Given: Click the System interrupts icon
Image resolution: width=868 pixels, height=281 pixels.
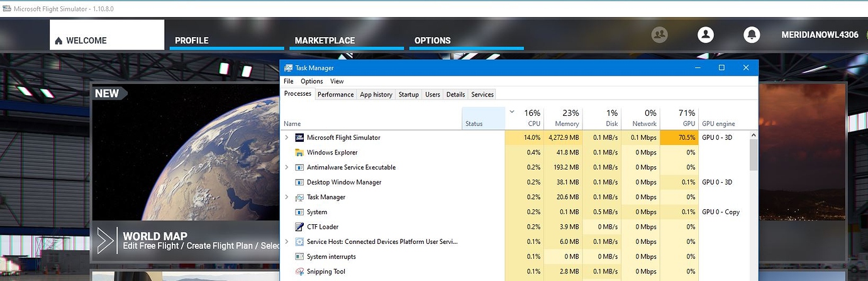Looking at the screenshot, I should coord(299,256).
